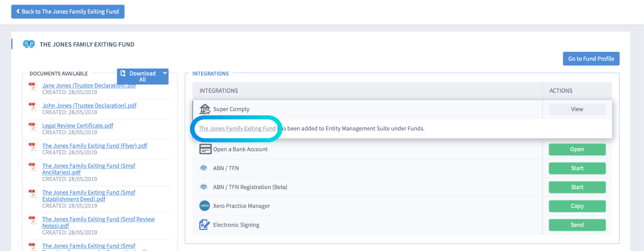Click the Electronic Signing pen icon
The width and height of the screenshot is (644, 251).
(x=205, y=224)
